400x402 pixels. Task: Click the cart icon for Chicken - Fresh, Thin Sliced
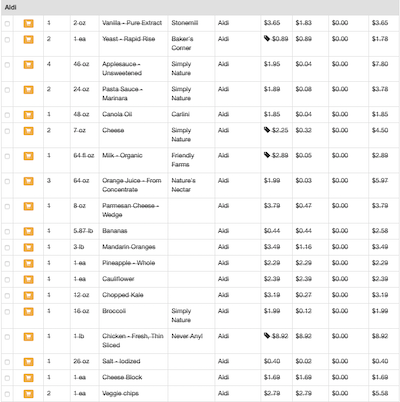[29, 337]
